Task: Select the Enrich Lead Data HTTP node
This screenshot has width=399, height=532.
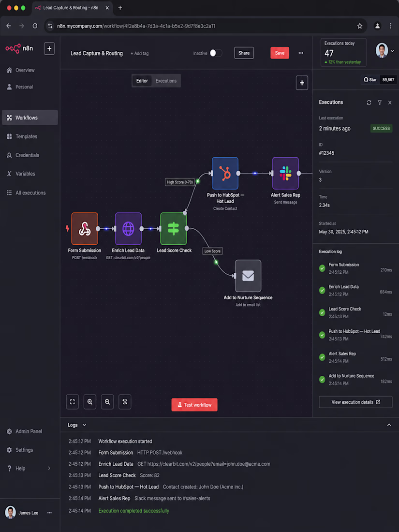Action: tap(128, 229)
